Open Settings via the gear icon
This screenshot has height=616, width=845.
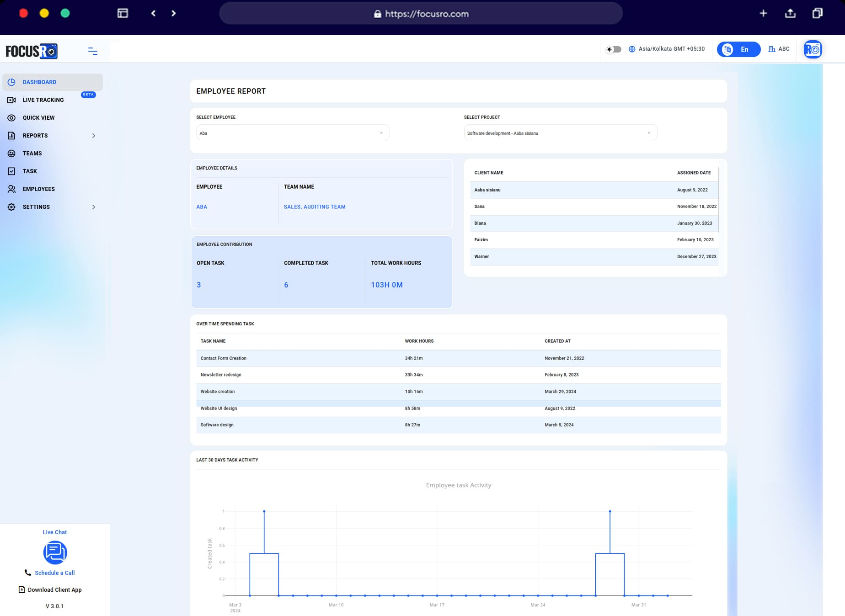pos(11,207)
